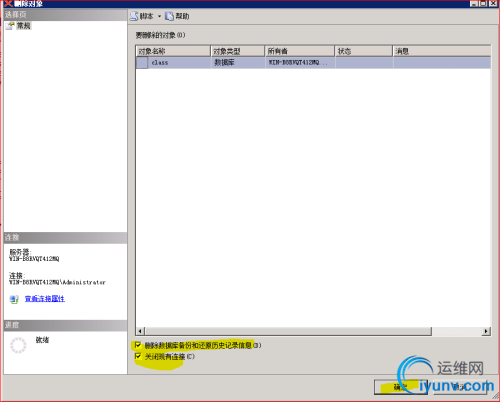Image resolution: width=500 pixels, height=402 pixels.
Task: Click the 对象名称 column header
Action: pyautogui.click(x=173, y=51)
